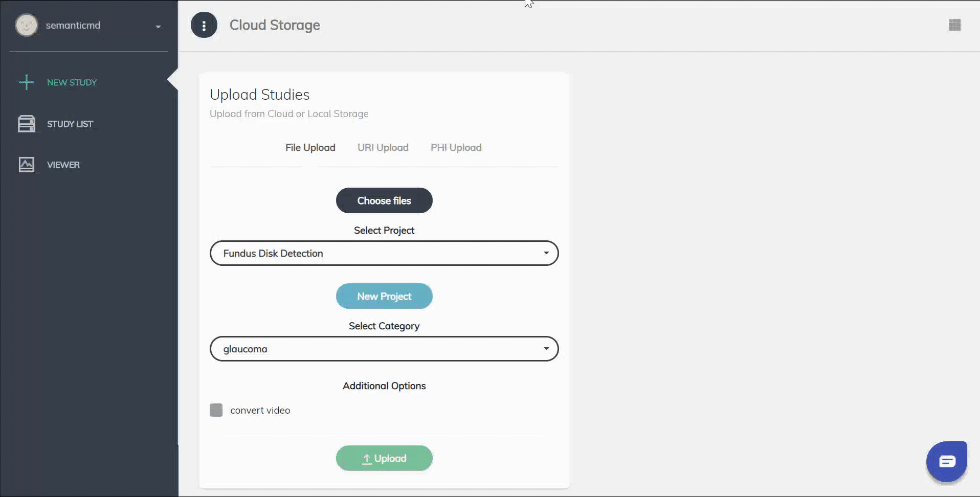980x497 pixels.
Task: Click the New Study plus icon
Action: pos(26,82)
